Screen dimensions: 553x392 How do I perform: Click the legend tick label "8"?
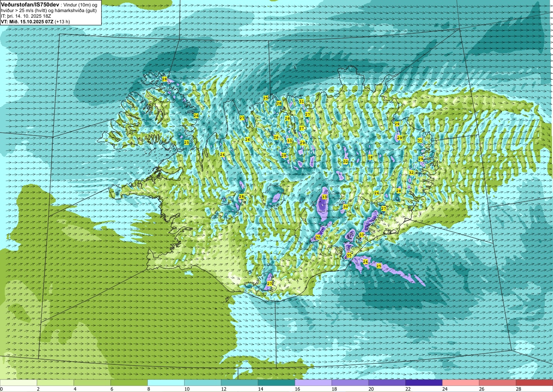[148, 389]
